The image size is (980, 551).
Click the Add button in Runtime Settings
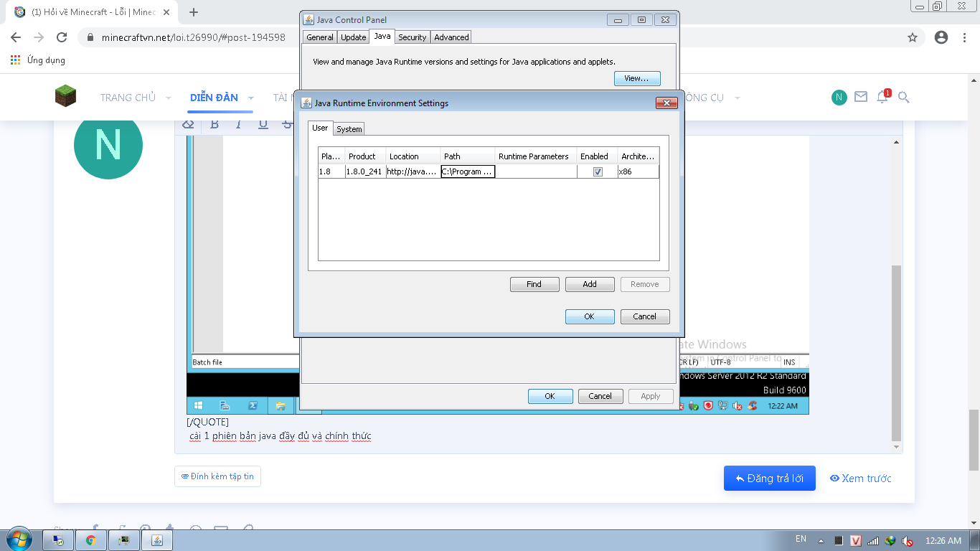coord(590,284)
